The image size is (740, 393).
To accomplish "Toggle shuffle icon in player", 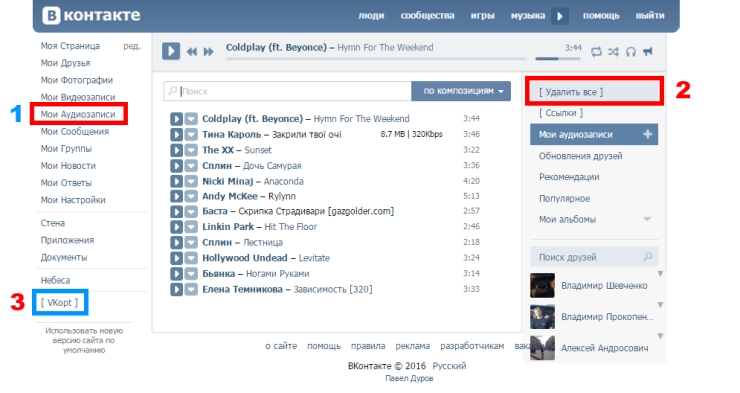I will coord(613,51).
